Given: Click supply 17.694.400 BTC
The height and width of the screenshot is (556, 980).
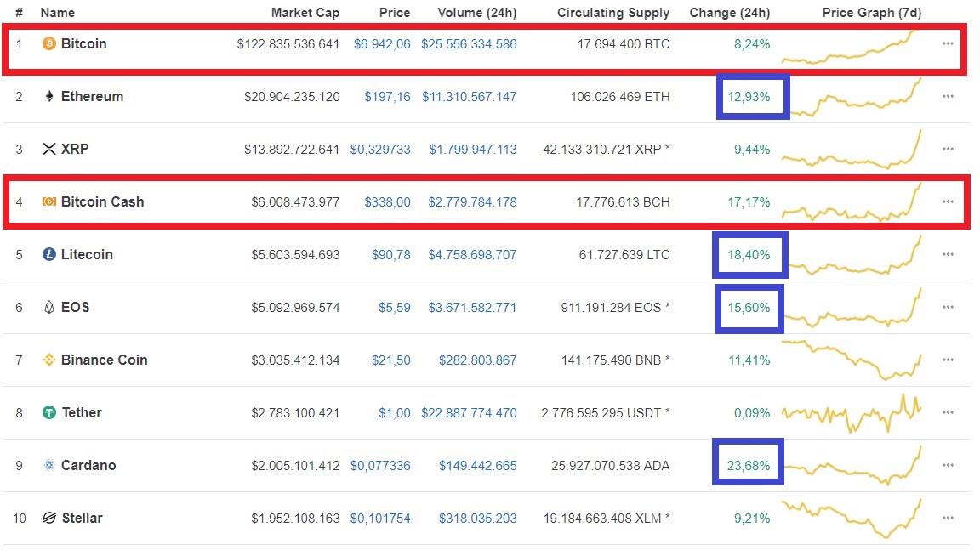Looking at the screenshot, I should click(x=623, y=43).
